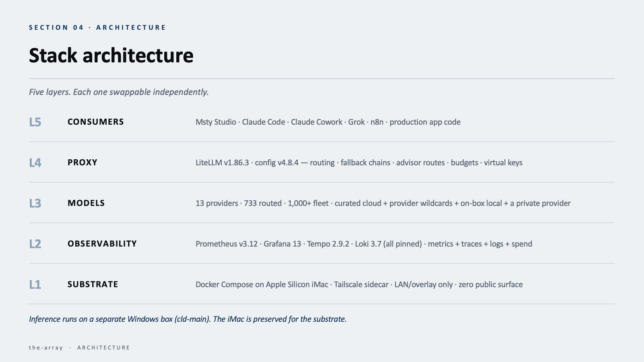Click the '13 providers · 733 routed' description
The height and width of the screenshot is (362, 644).
coord(383,204)
